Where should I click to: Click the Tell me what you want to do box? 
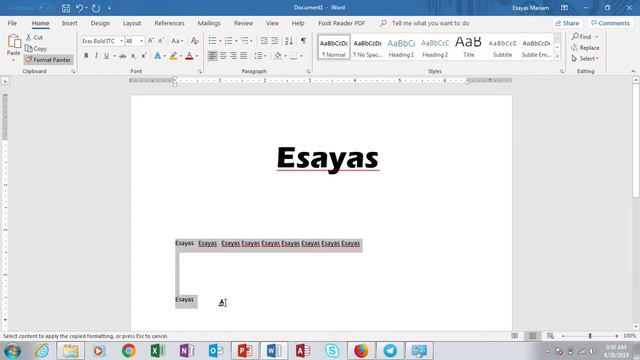point(430,23)
